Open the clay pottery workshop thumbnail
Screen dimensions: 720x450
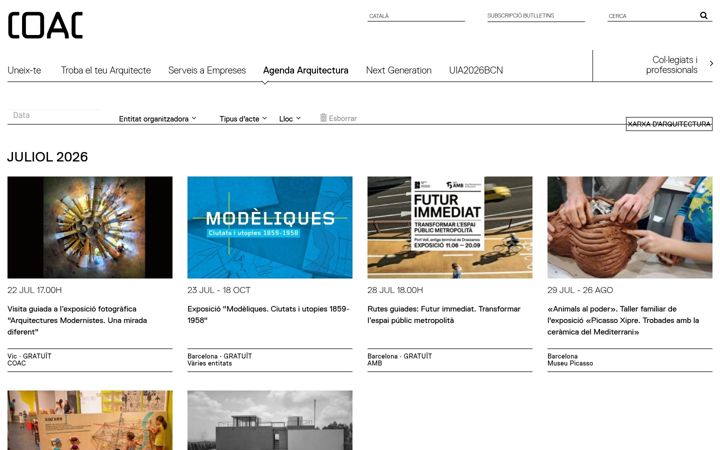(630, 227)
